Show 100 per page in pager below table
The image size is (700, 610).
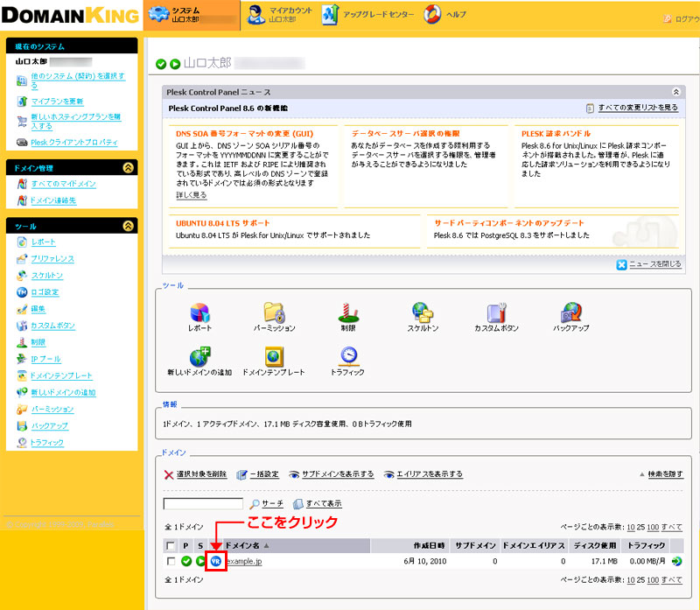click(x=653, y=580)
